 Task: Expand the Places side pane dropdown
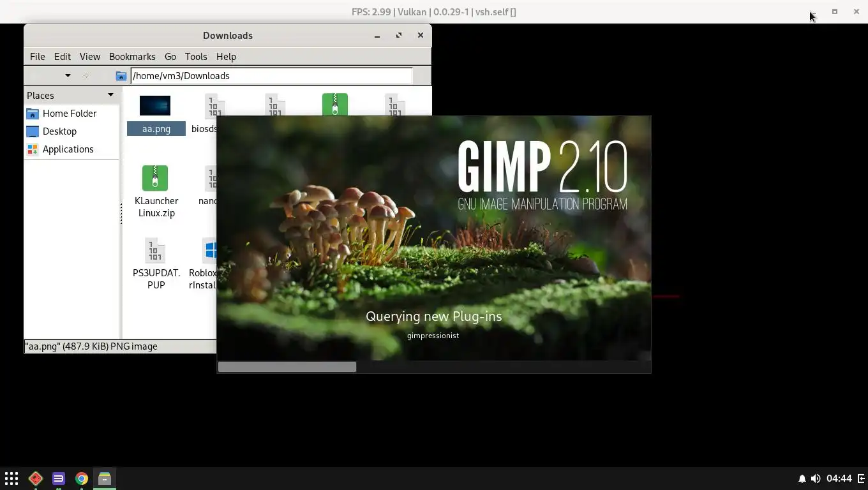[x=110, y=95]
